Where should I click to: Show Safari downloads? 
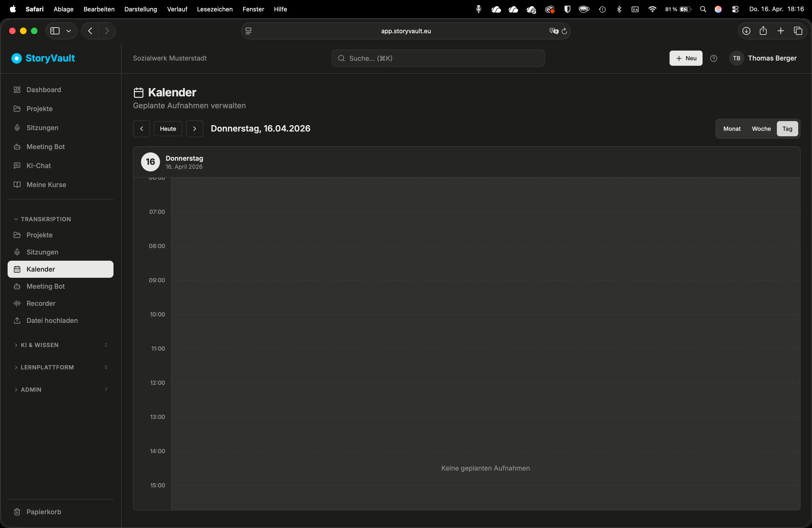click(x=746, y=31)
